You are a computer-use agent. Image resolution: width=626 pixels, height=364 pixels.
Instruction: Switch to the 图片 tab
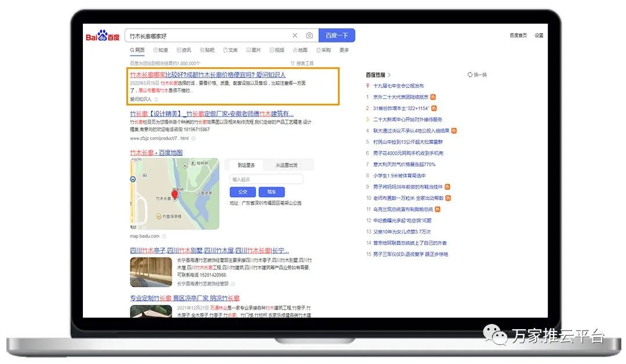253,50
